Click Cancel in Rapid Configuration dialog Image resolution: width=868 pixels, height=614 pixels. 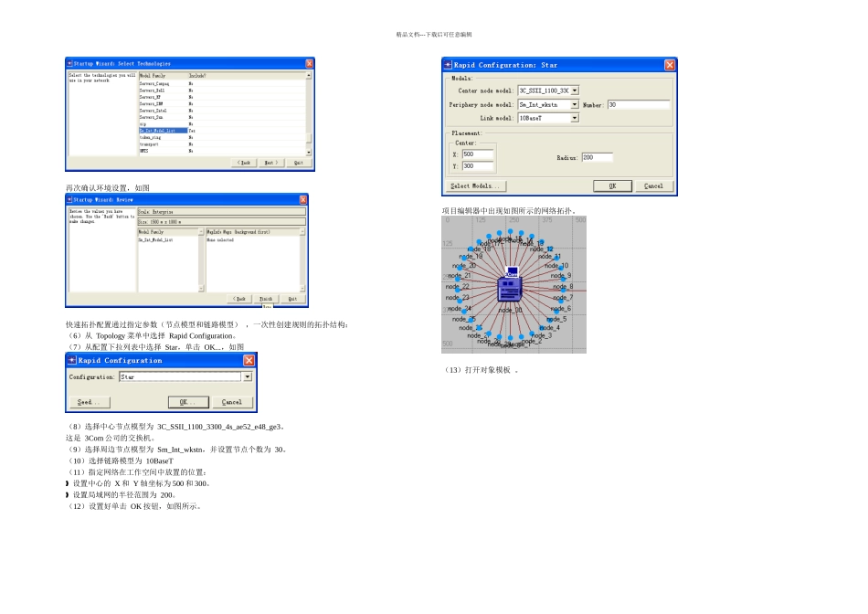[232, 402]
